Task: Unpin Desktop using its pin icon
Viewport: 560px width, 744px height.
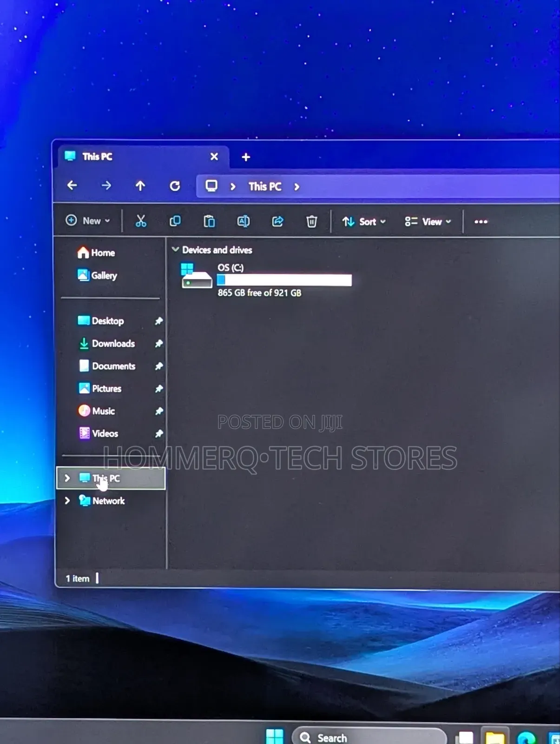Action: (158, 321)
